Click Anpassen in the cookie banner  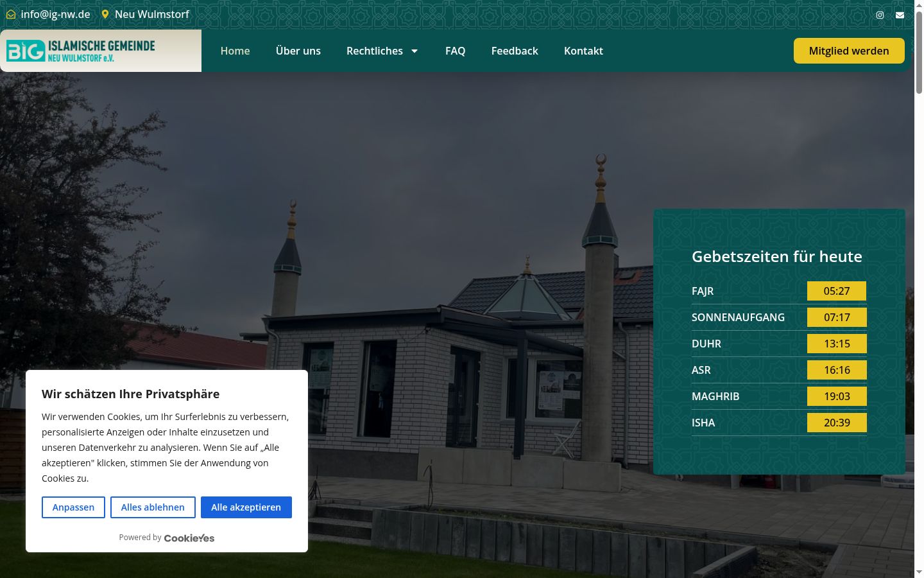(x=73, y=507)
